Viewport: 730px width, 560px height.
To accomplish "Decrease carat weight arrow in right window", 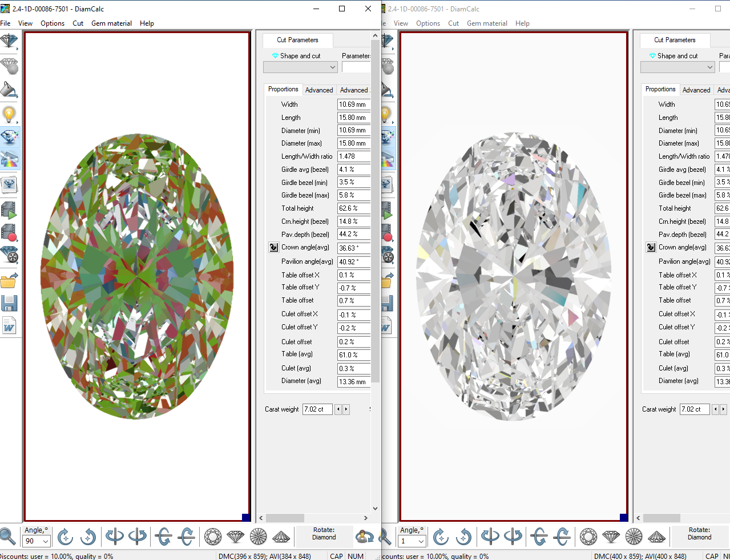I will point(715,409).
